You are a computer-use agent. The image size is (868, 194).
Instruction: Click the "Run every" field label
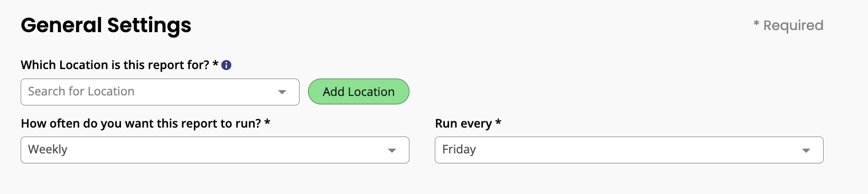[463, 123]
